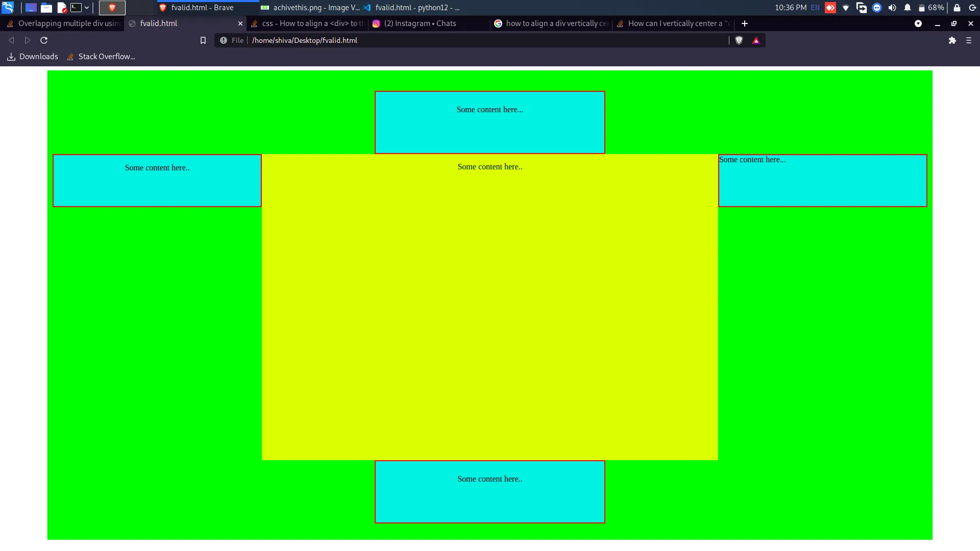This screenshot has width=980, height=551.
Task: Open the Downloads bookmark
Action: click(33, 57)
